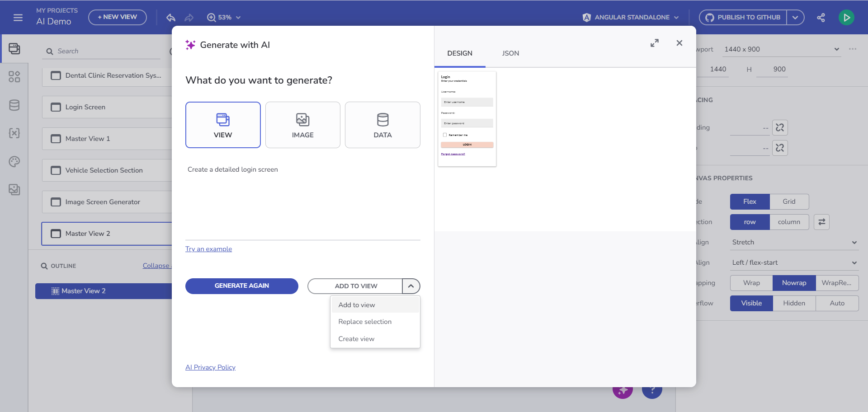Run the app with play button
Screen dimensions: 868x412
[x=846, y=18]
